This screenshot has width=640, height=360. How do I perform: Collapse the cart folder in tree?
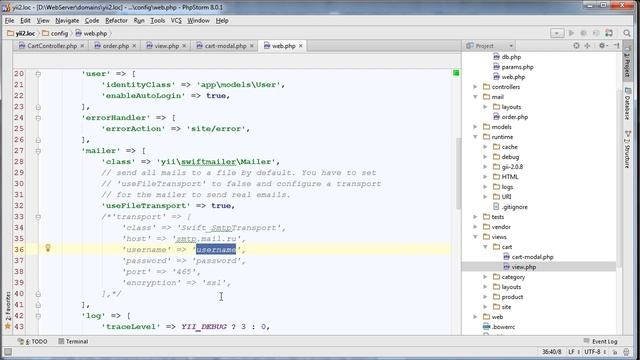(x=485, y=247)
